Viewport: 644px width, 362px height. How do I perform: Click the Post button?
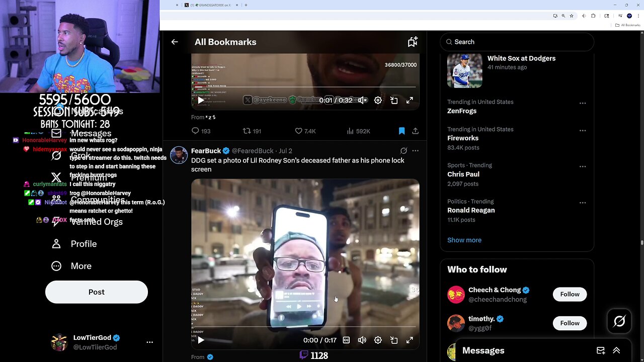(97, 292)
